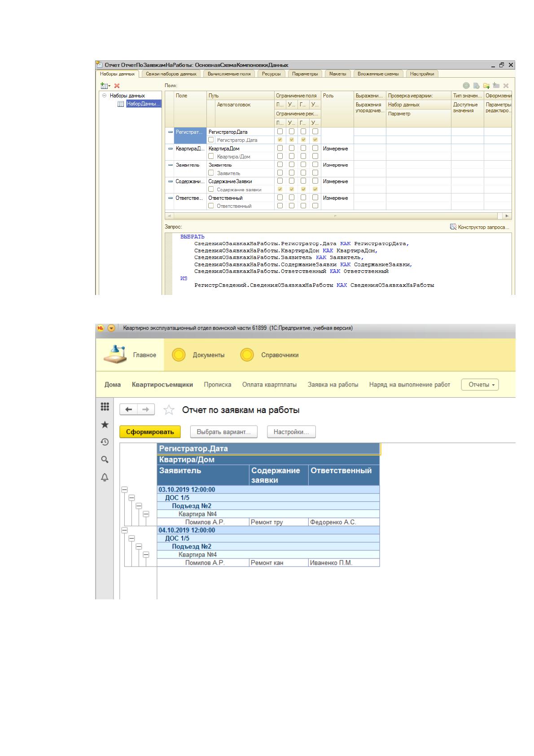The width and height of the screenshot is (534, 756).
Task: Switch to the Ресурсы tab
Action: (x=271, y=74)
